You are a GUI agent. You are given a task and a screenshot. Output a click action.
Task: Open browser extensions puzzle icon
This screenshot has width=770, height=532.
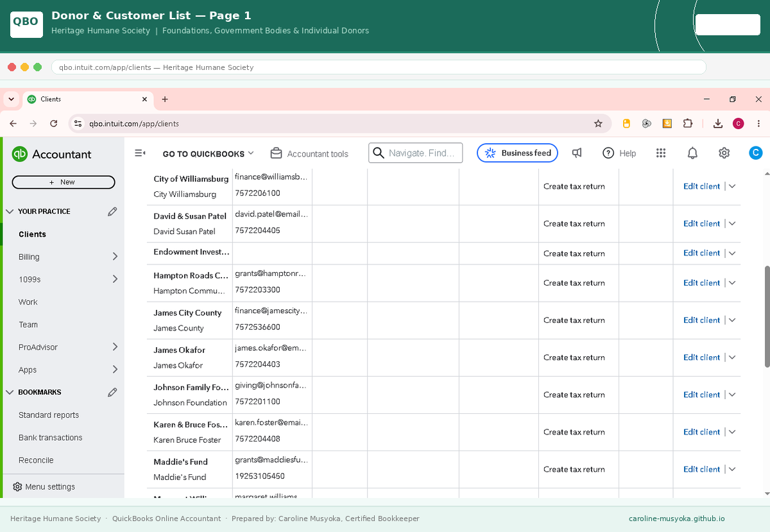[688, 124]
